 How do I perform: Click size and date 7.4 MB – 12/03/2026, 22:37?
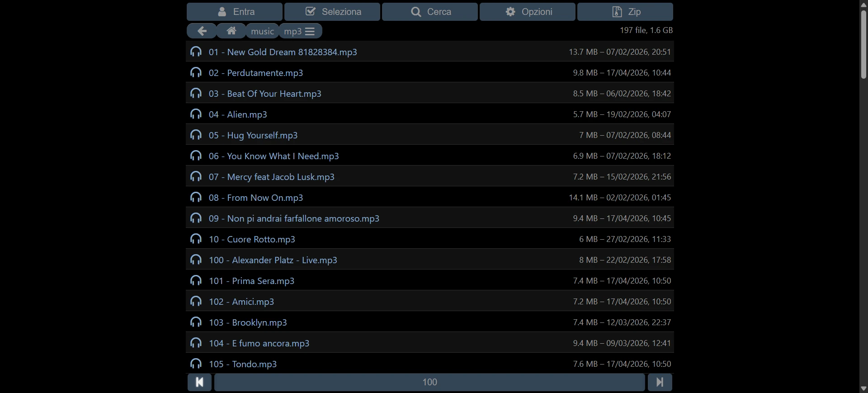622,322
